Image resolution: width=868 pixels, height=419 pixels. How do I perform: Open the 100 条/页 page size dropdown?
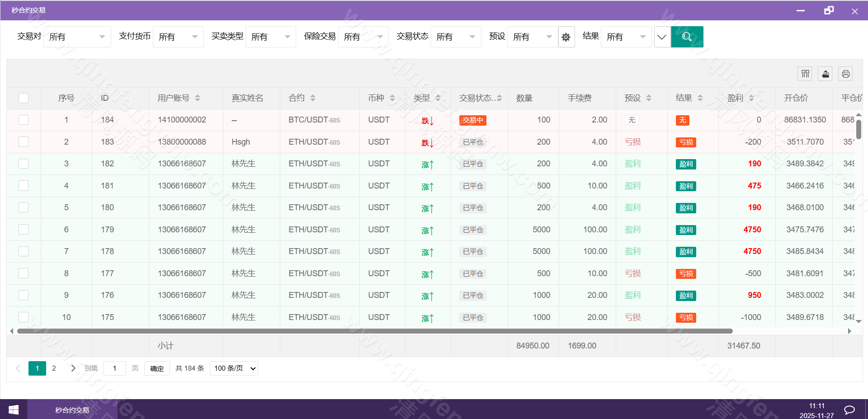(x=233, y=368)
